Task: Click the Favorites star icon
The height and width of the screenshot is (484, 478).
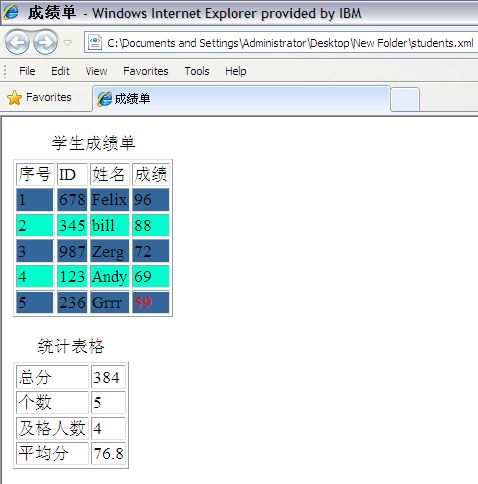Action: point(14,98)
